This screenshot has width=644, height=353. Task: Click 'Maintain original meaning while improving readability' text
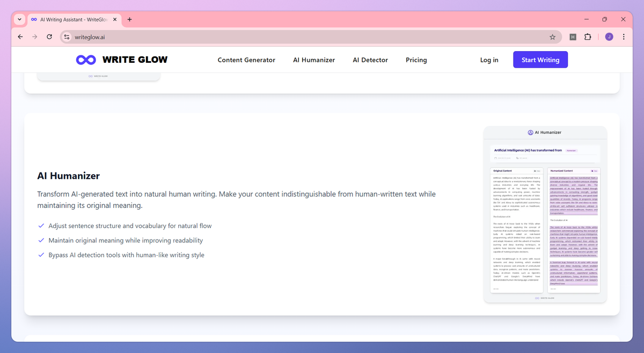pos(126,241)
